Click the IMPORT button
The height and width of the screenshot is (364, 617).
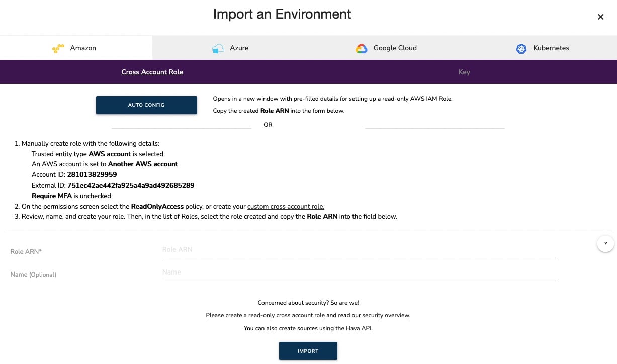(x=308, y=351)
